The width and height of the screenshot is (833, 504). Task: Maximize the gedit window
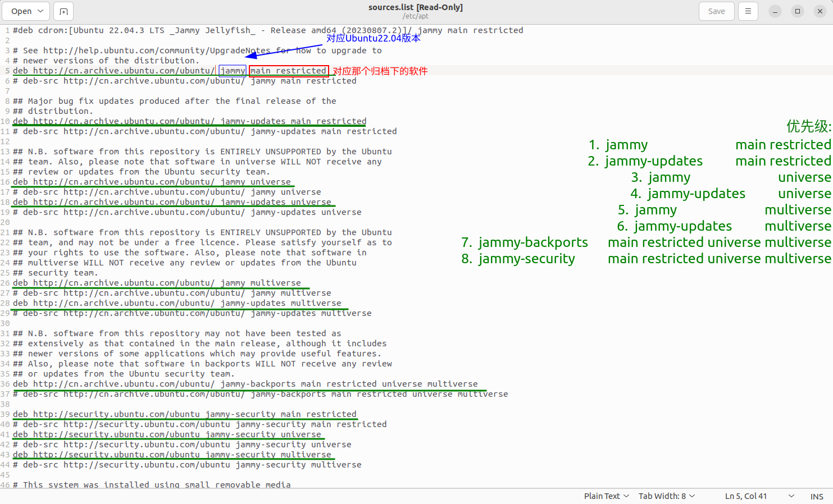coord(797,11)
